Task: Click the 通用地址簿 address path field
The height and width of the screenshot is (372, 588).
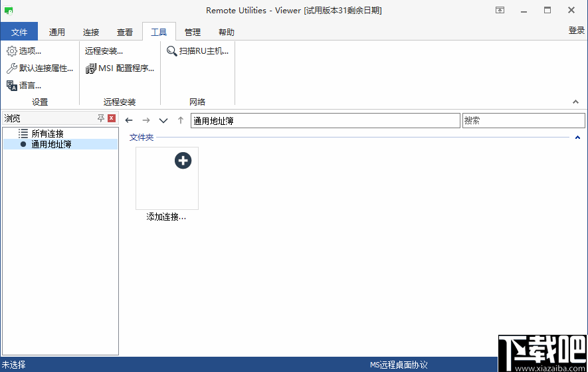Action: (x=325, y=121)
